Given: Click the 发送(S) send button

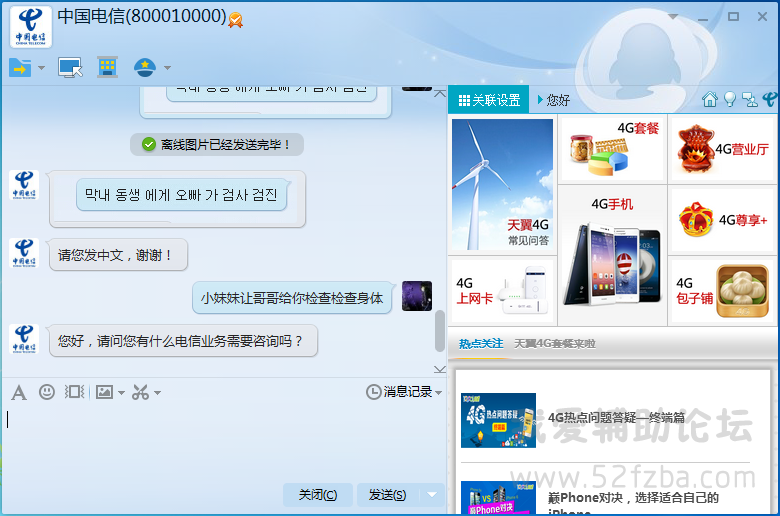Looking at the screenshot, I should coord(388,495).
